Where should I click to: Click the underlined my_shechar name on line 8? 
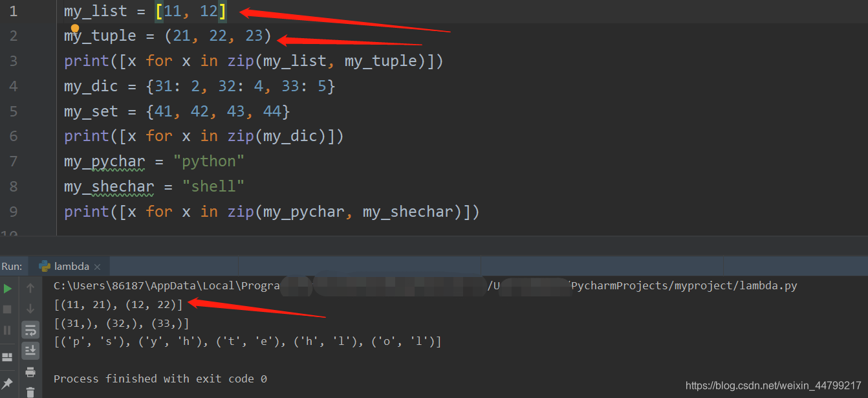pyautogui.click(x=109, y=187)
